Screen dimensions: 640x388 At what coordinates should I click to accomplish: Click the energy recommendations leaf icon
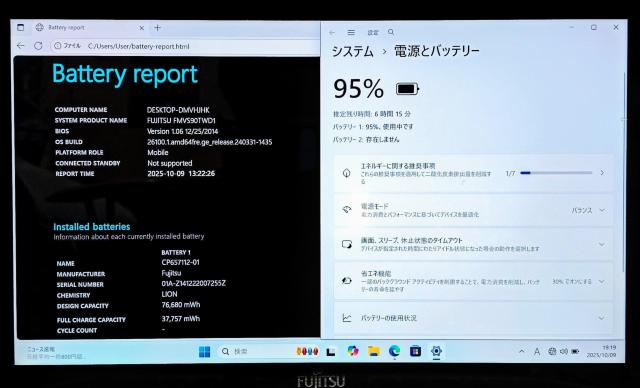coord(347,173)
